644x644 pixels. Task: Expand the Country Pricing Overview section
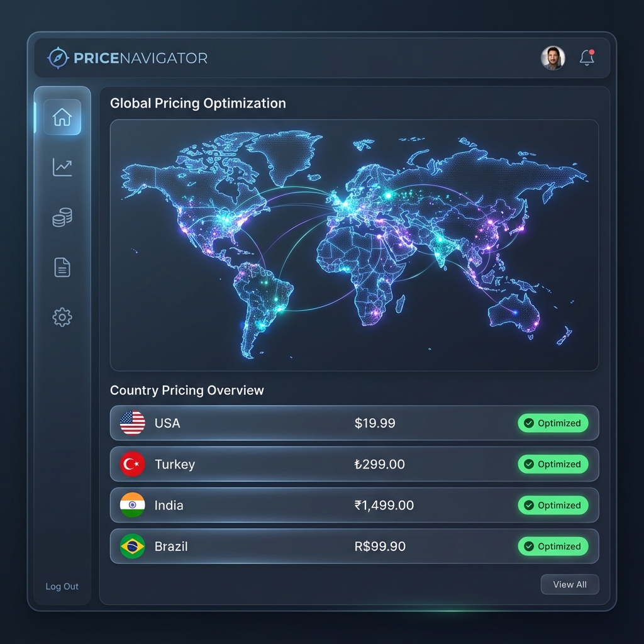pos(187,390)
